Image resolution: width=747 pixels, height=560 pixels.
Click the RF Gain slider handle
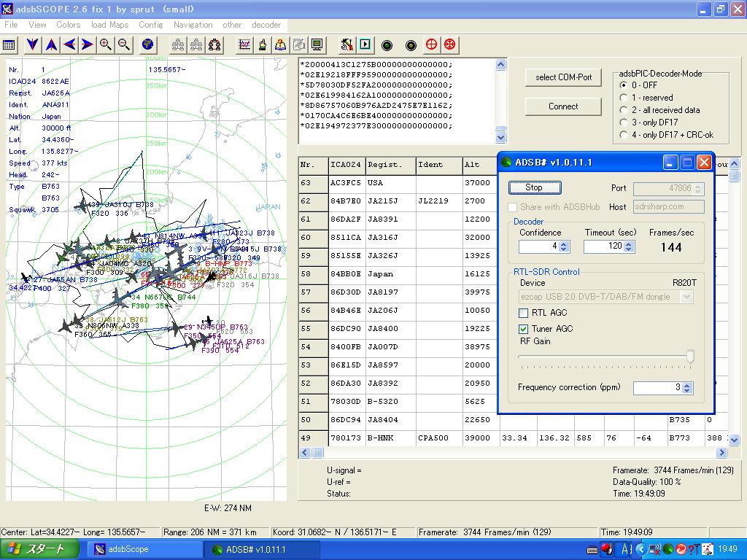[x=690, y=357]
